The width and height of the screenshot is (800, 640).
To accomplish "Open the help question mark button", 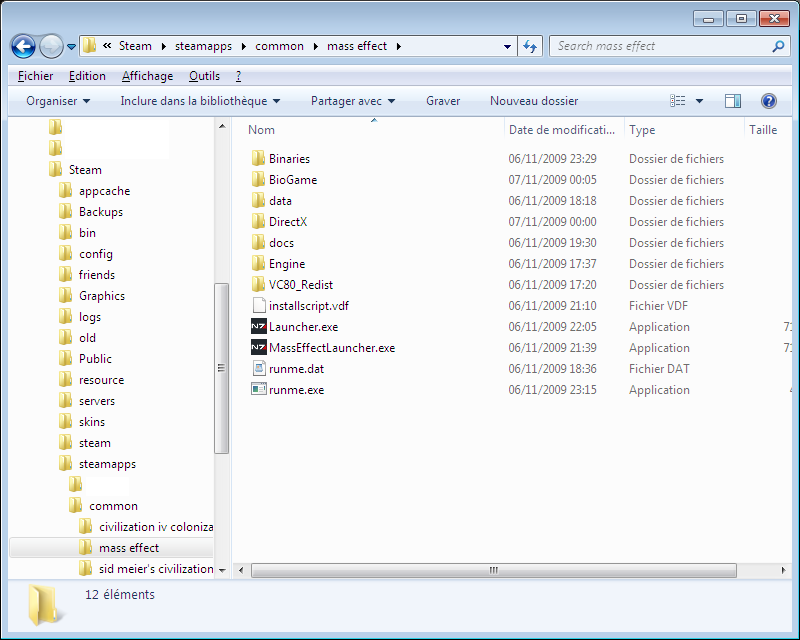I will pyautogui.click(x=768, y=101).
